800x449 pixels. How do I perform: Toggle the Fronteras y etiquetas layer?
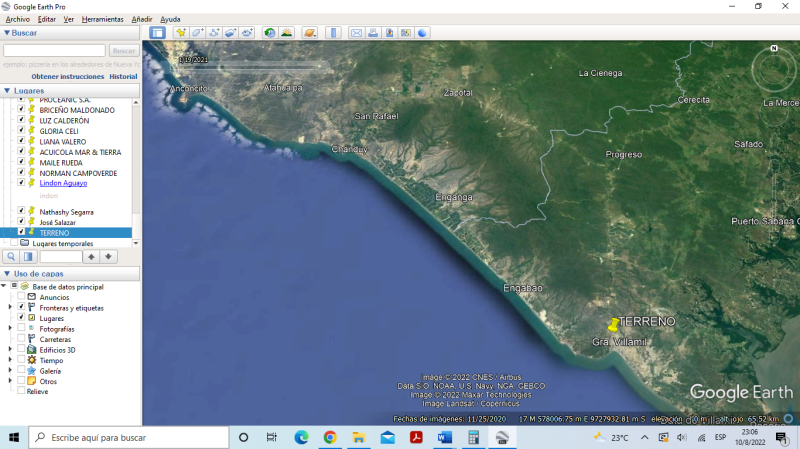(21, 307)
